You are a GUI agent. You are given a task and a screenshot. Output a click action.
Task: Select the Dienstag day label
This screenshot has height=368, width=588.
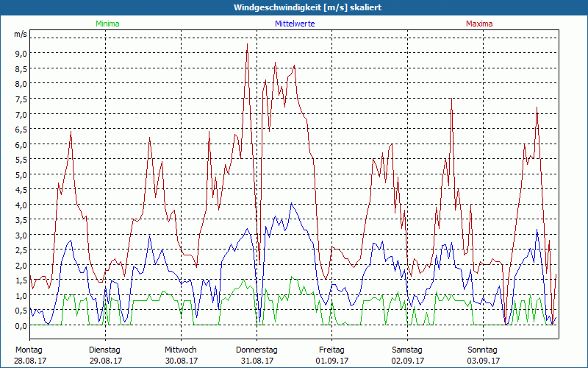pyautogui.click(x=104, y=350)
